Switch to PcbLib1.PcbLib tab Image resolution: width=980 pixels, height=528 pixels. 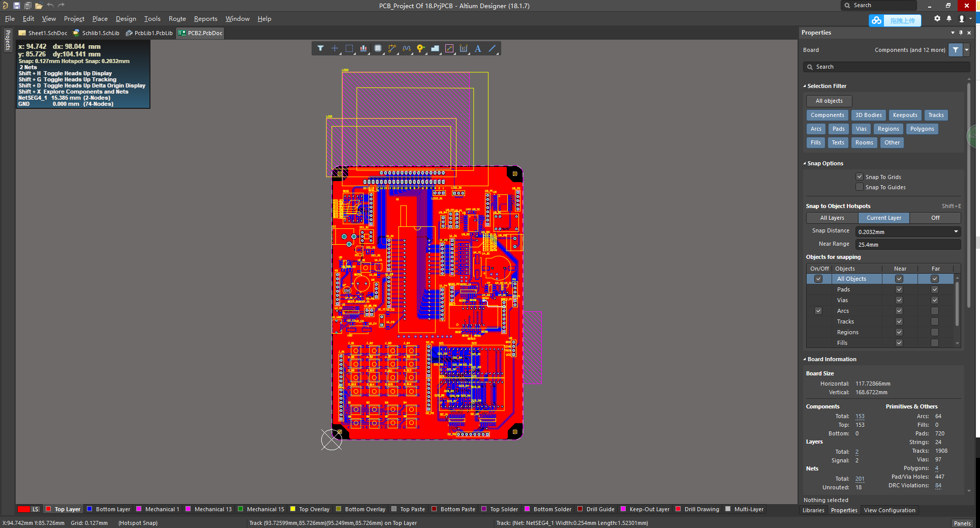click(x=149, y=33)
